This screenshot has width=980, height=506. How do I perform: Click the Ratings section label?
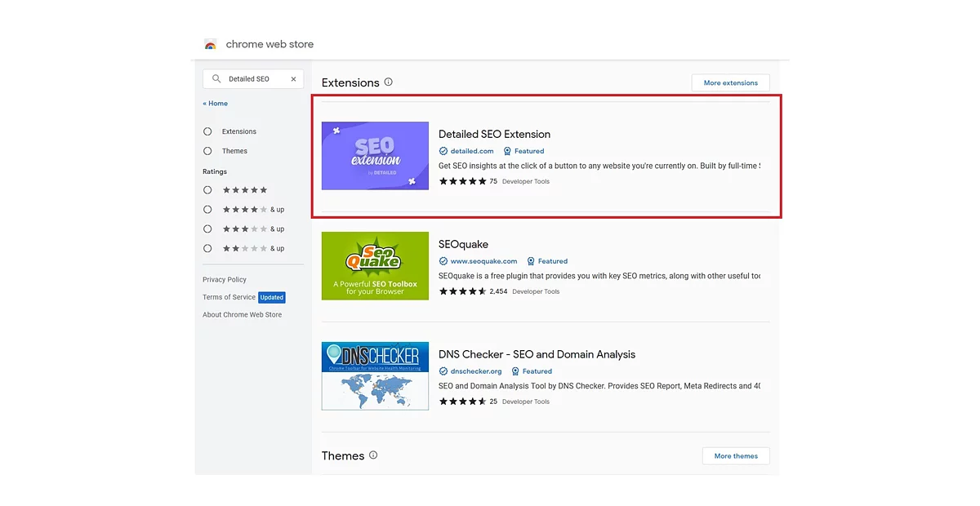[x=215, y=172]
